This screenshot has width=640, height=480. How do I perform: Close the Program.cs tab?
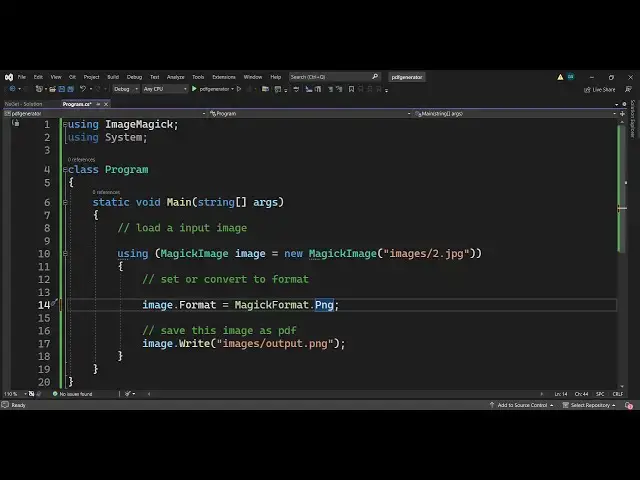(x=106, y=104)
